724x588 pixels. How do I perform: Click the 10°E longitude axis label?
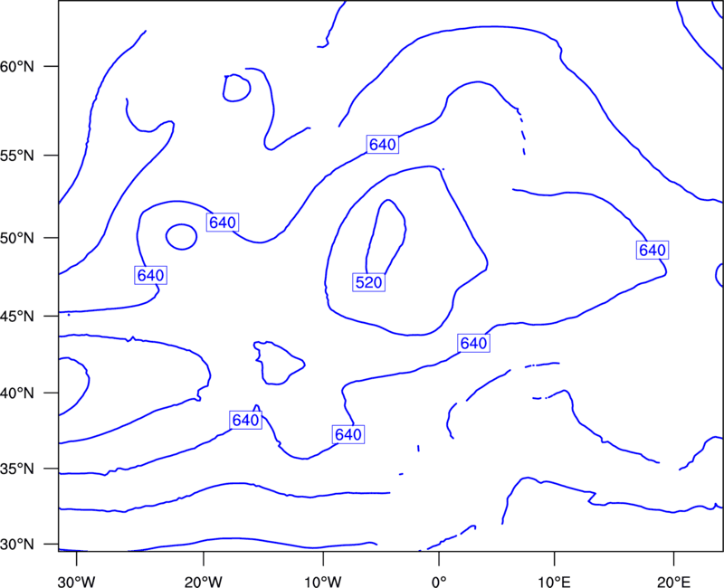click(554, 582)
